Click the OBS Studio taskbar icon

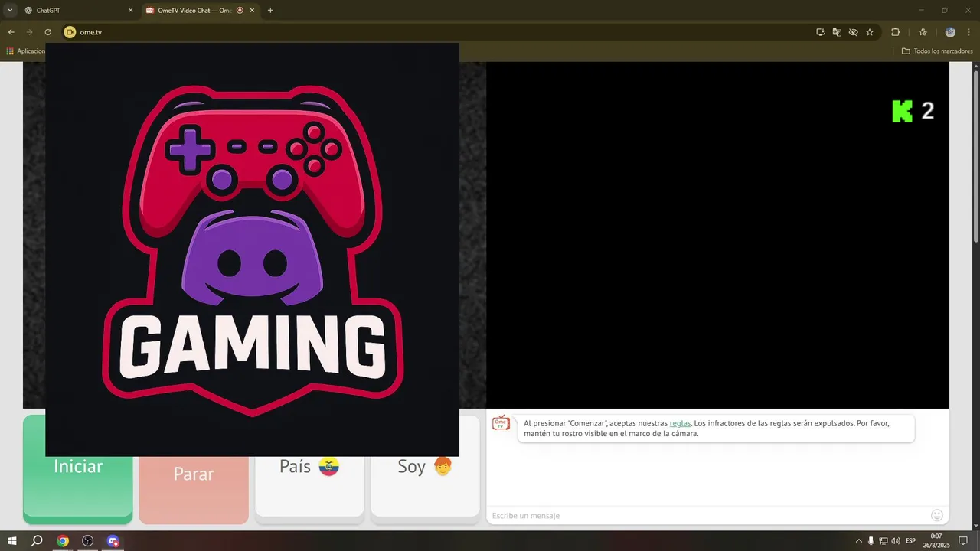click(x=88, y=541)
